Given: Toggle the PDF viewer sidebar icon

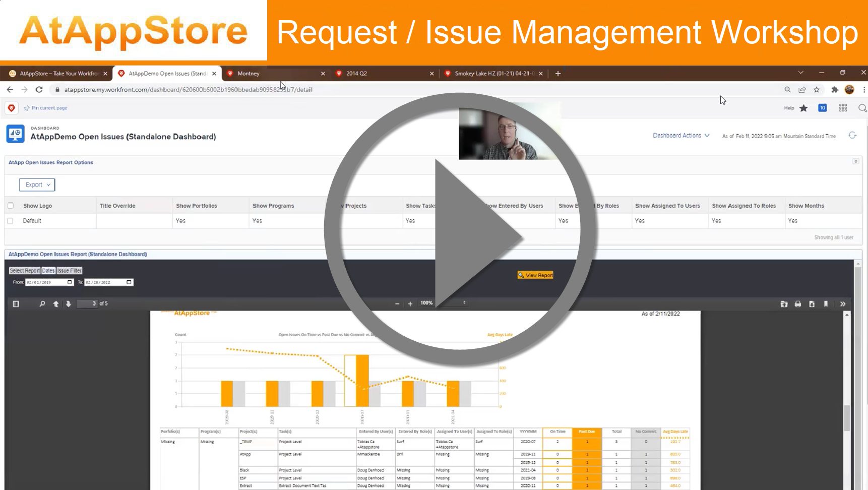Looking at the screenshot, I should click(16, 304).
